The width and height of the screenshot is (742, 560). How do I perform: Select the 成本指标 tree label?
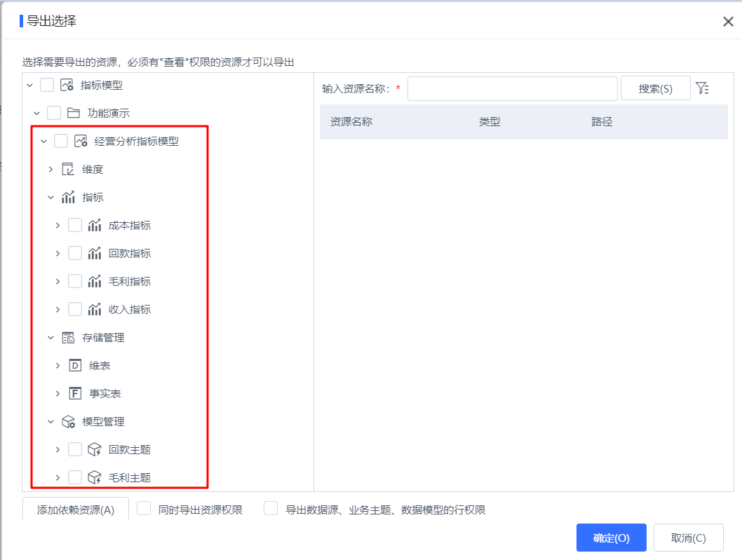tap(130, 226)
